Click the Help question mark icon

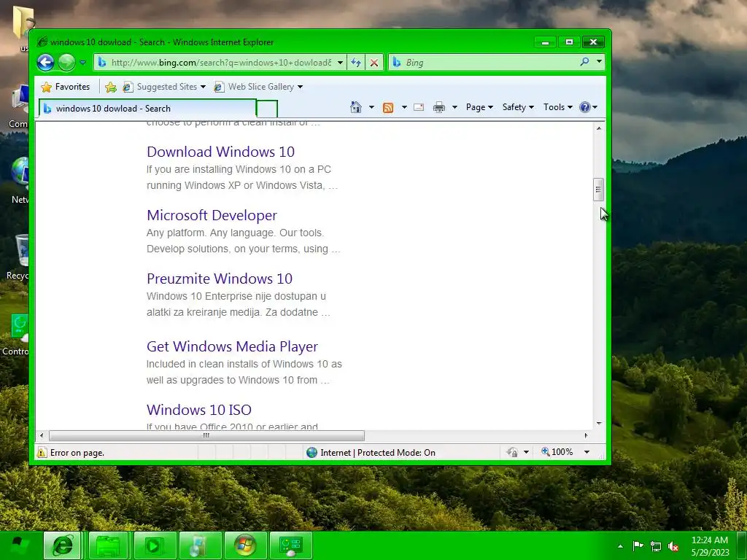(585, 107)
